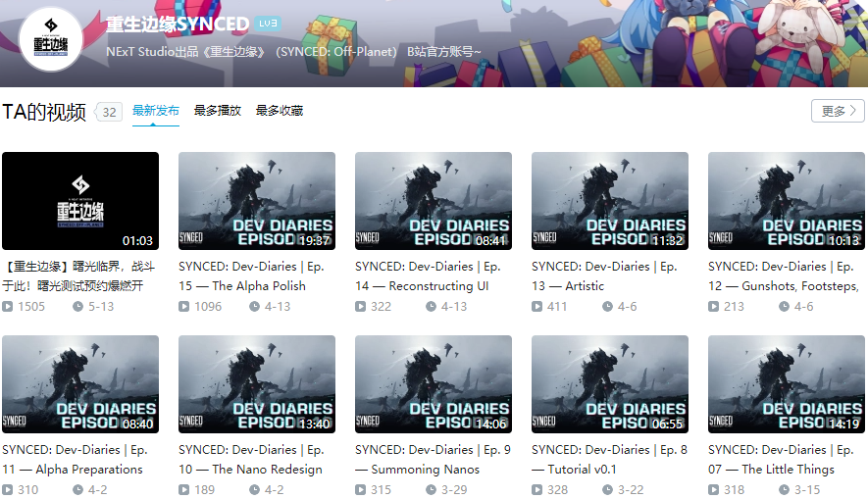Open the Ep. 9 Summoning Nanos title
Image resolution: width=868 pixels, height=499 pixels.
[x=433, y=459]
